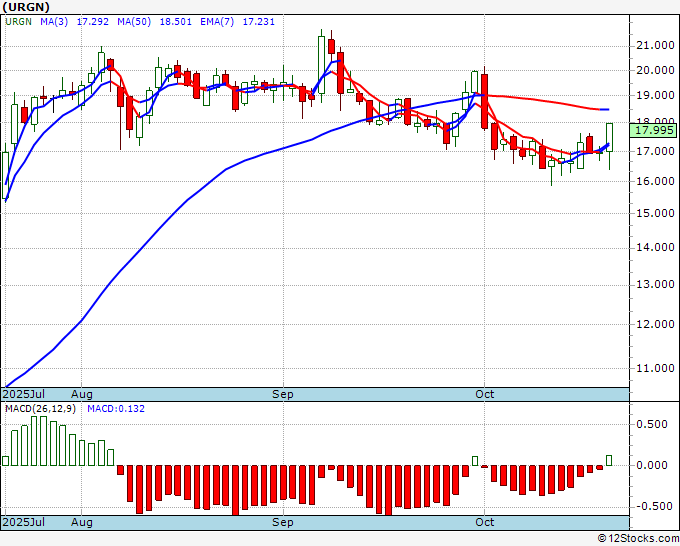Click the 19.000 price axis label
Viewport: 680px width, 546px height.
655,95
